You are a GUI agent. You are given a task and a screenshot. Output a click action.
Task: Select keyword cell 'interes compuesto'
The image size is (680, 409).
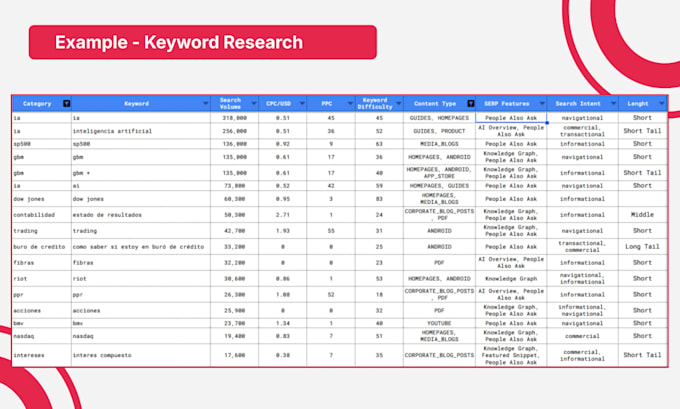coord(141,355)
